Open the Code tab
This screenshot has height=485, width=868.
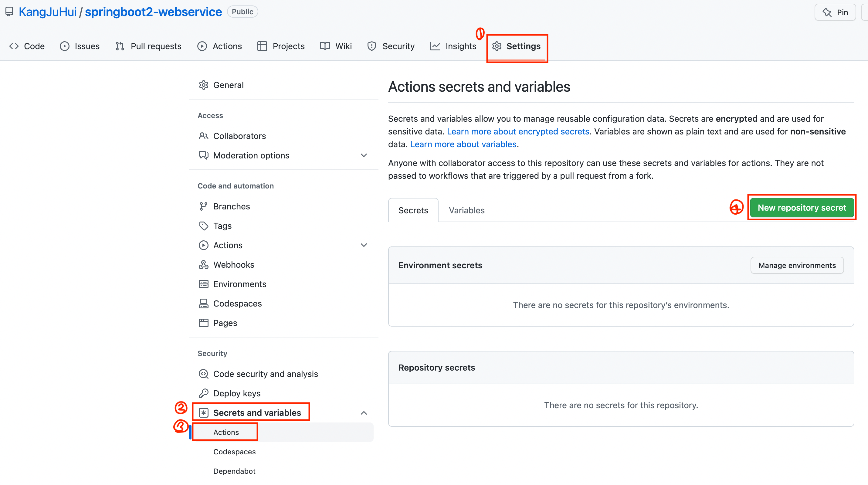[27, 46]
